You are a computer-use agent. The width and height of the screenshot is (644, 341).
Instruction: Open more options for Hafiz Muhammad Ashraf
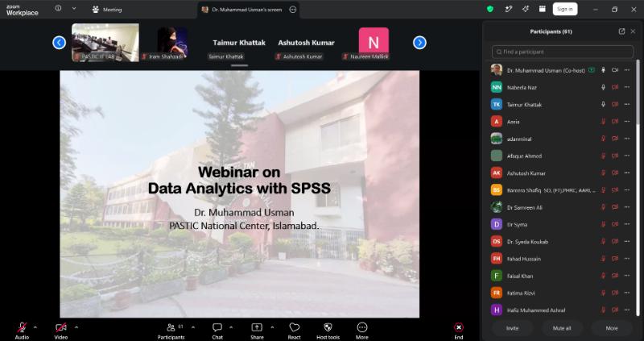point(627,310)
